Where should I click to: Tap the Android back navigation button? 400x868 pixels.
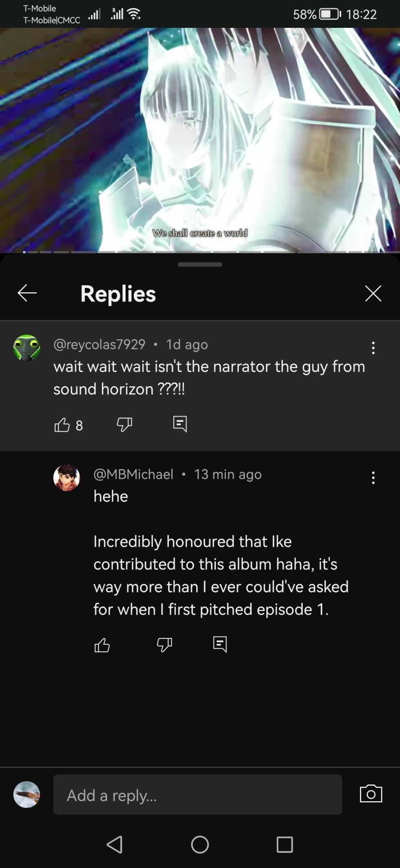(115, 844)
